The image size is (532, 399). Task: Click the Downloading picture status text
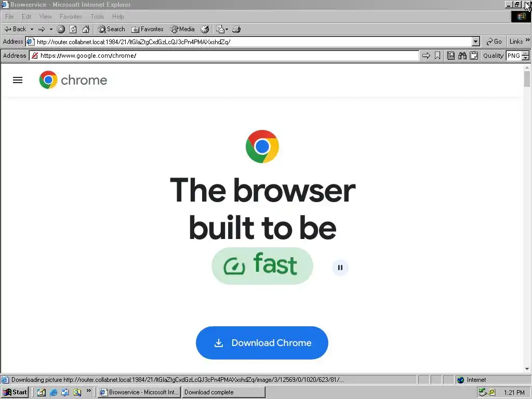coord(177,380)
